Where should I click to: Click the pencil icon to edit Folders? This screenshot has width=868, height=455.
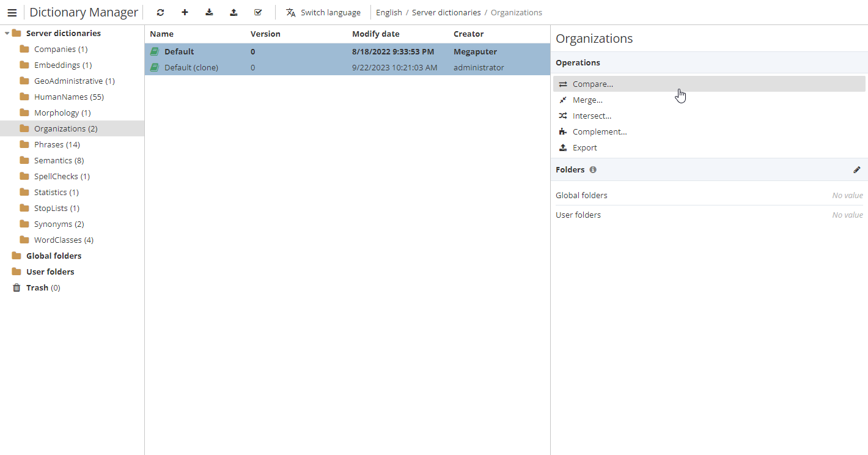click(856, 170)
